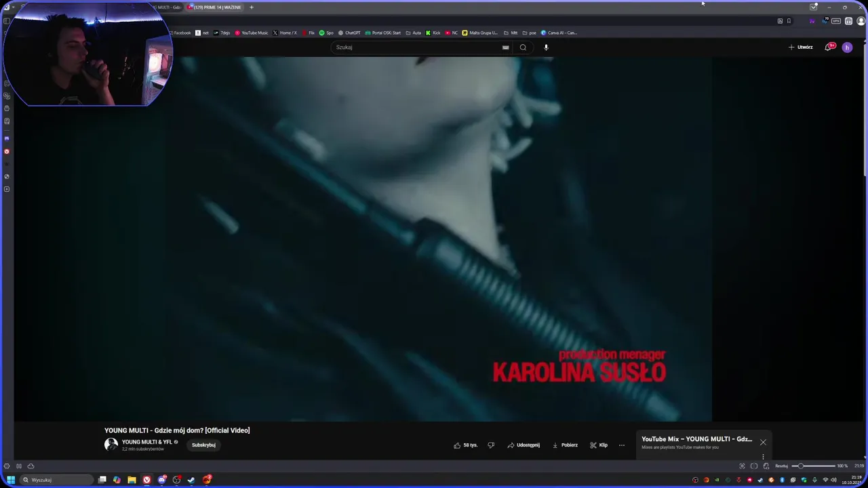Open the Canva AI bookmark
This screenshot has height=488, width=868.
point(559,33)
